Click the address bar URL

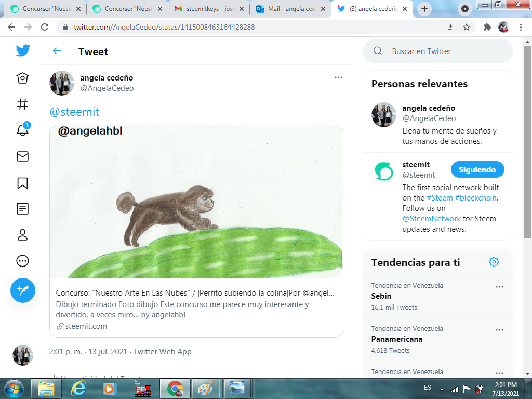(x=164, y=27)
